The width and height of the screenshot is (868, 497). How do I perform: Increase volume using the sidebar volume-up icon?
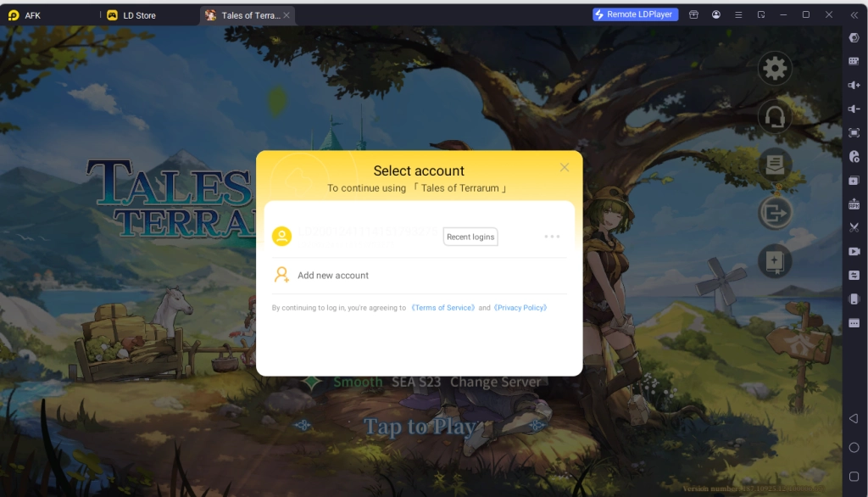(x=854, y=85)
